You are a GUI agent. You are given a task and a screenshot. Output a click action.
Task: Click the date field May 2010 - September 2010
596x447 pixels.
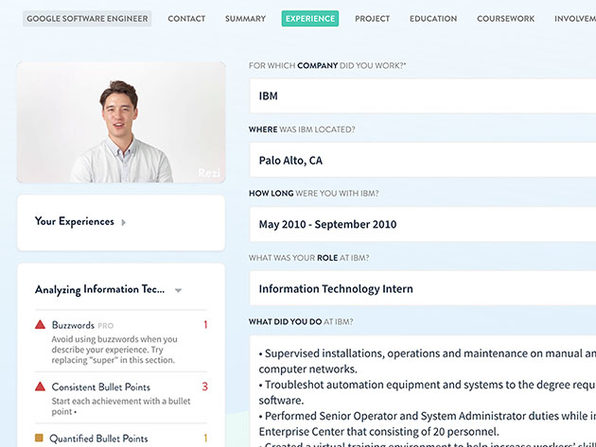coord(423,224)
